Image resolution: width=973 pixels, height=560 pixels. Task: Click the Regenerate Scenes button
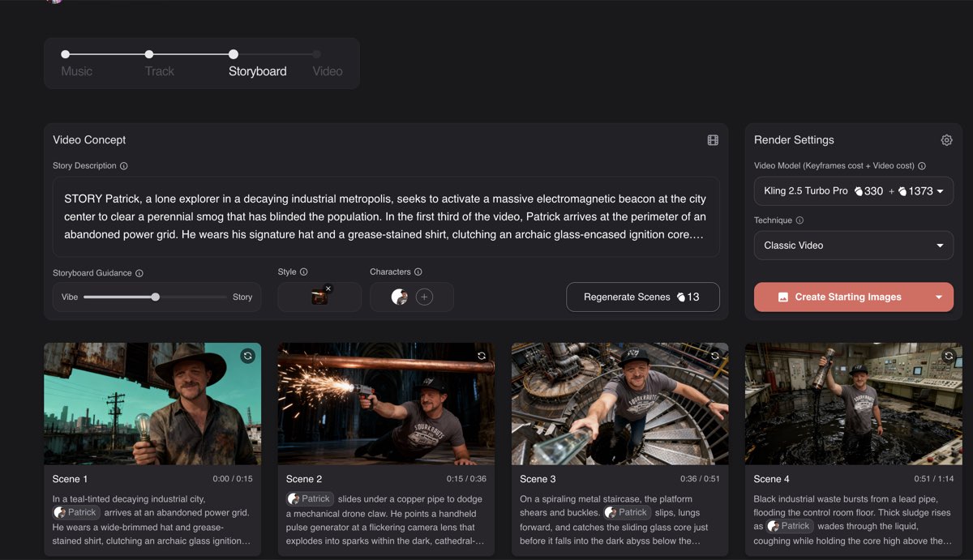coord(642,297)
